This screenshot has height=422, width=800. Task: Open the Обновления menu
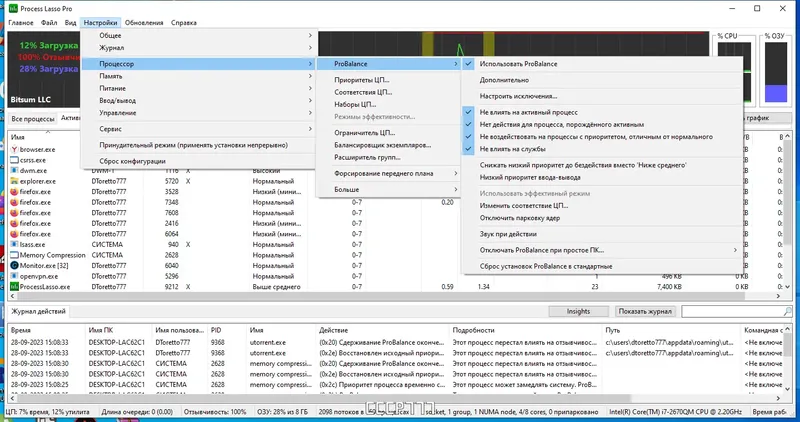tap(144, 22)
